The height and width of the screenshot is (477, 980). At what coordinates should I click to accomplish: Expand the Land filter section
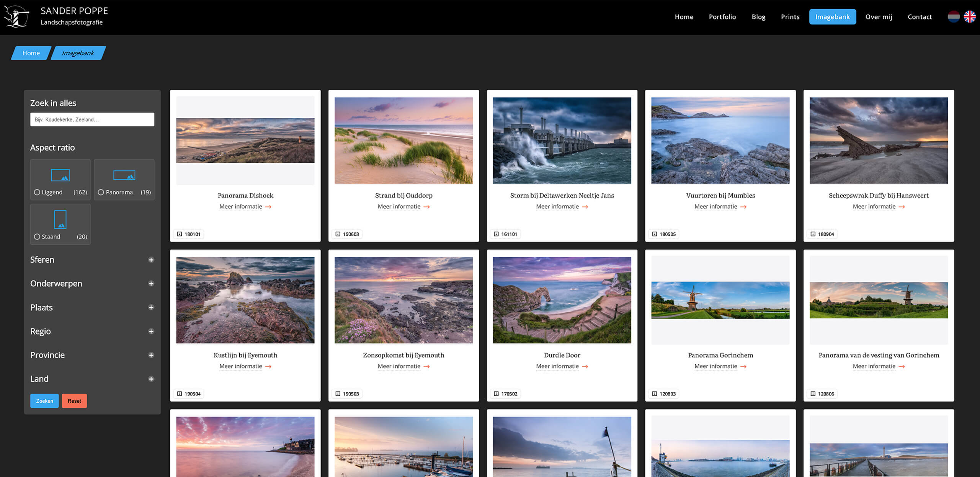point(151,379)
